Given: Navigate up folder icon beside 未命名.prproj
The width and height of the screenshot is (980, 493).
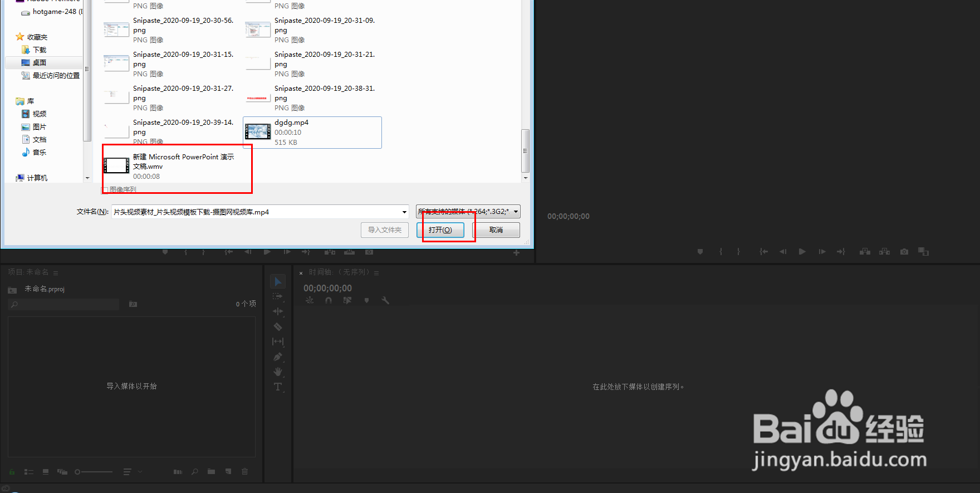Looking at the screenshot, I should click(12, 290).
